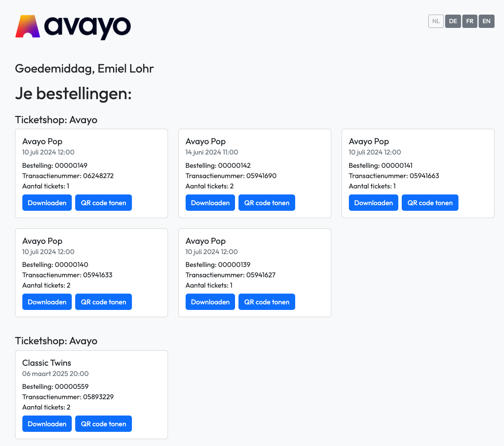504x446 pixels.
Task: Click Avayo Pop title of order 00000142
Action: click(205, 142)
